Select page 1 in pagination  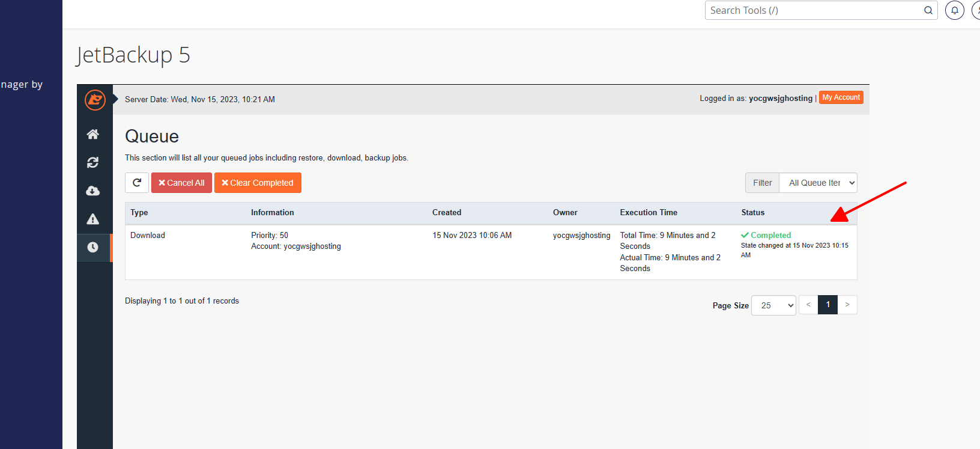tap(828, 305)
